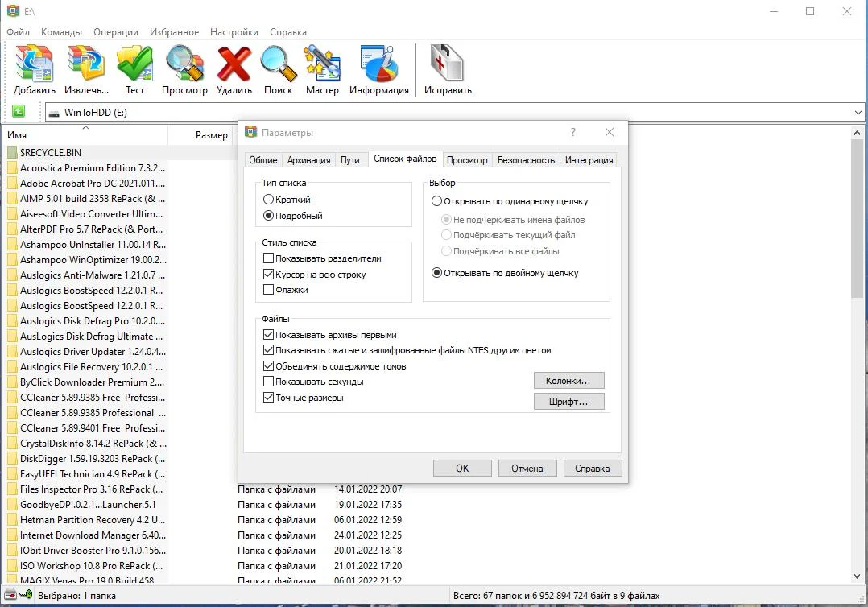Click the drive icon in the status bar
The image size is (868, 607).
10,595
